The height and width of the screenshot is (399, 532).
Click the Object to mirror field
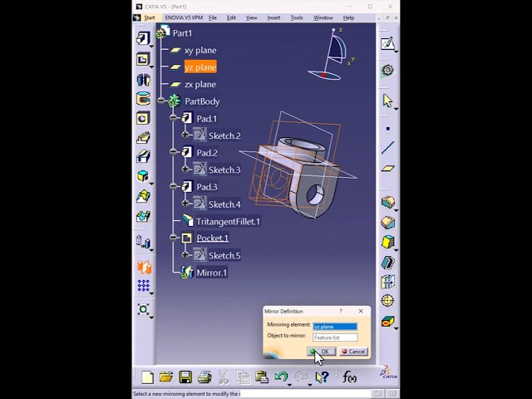click(335, 337)
